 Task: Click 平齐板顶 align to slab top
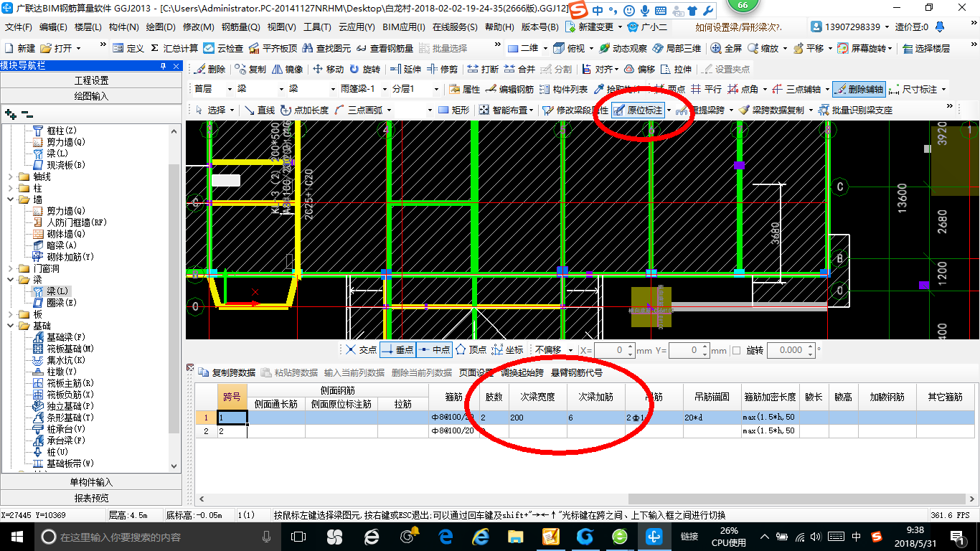pos(273,48)
